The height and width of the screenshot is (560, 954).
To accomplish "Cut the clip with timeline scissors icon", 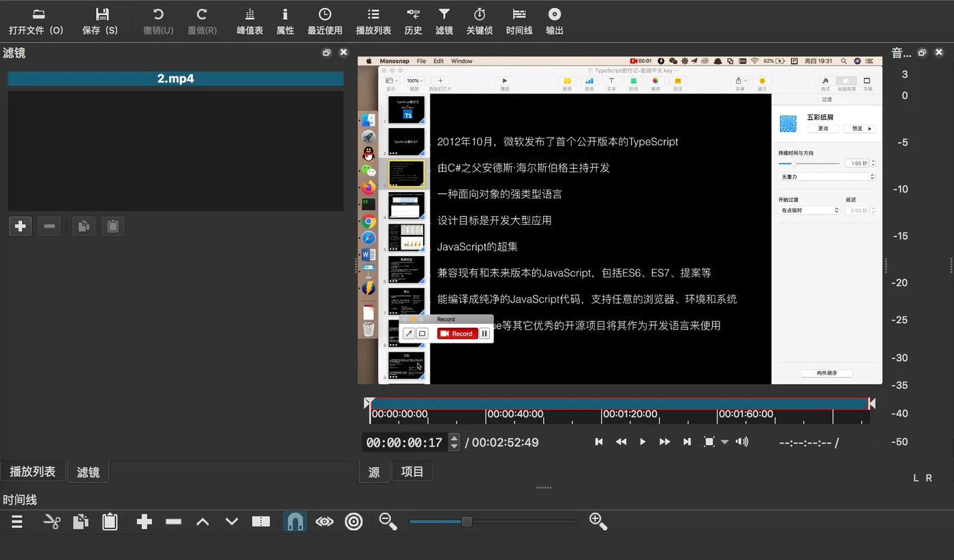I will 52,522.
